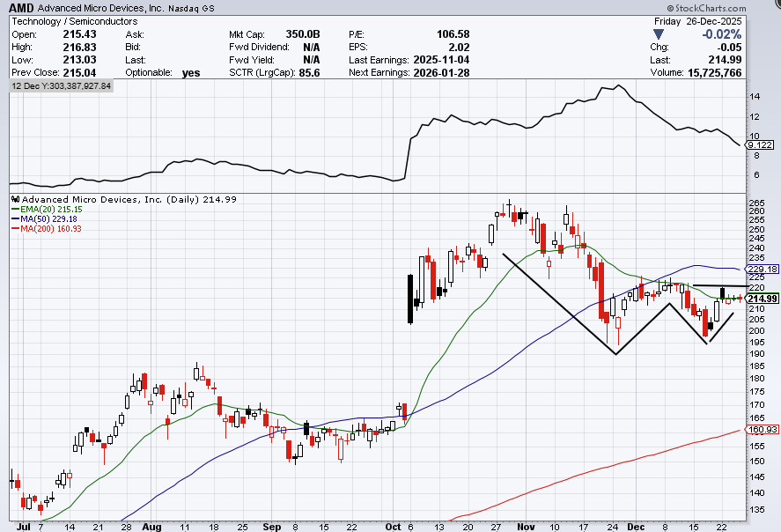
Task: Click the P/E value 106.58
Action: click(x=453, y=33)
